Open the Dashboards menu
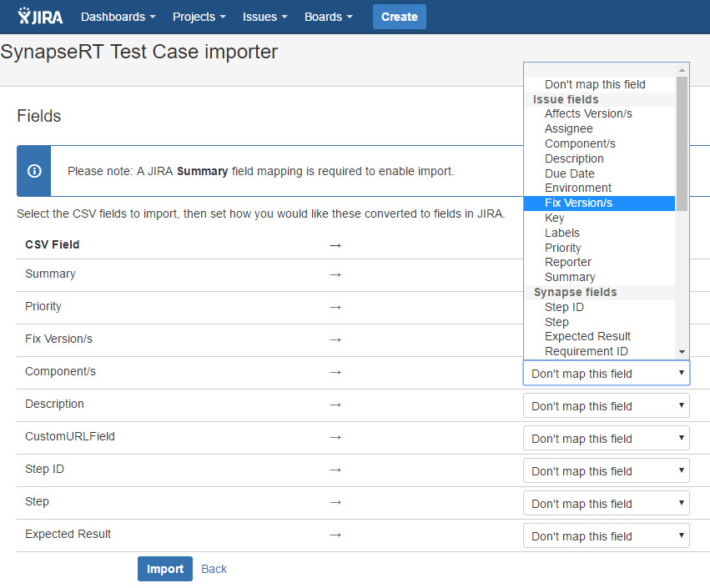Viewport: 710px width, 588px height. tap(118, 17)
